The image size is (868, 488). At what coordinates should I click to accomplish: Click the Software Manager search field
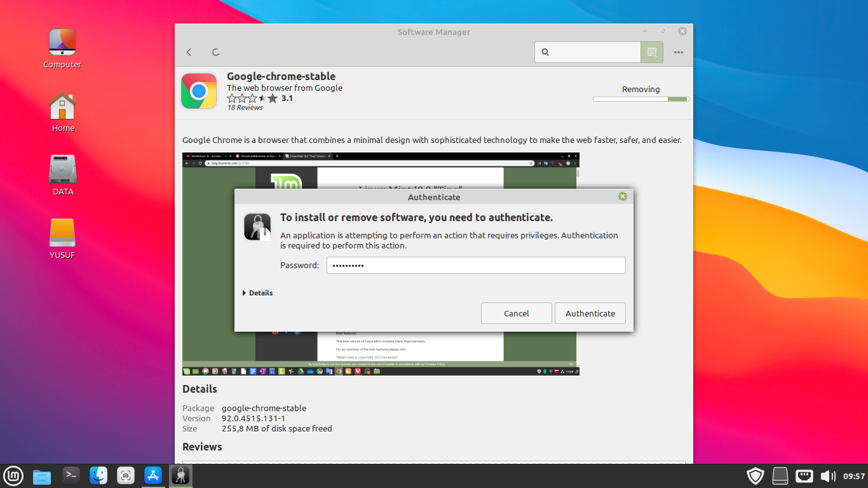point(588,52)
